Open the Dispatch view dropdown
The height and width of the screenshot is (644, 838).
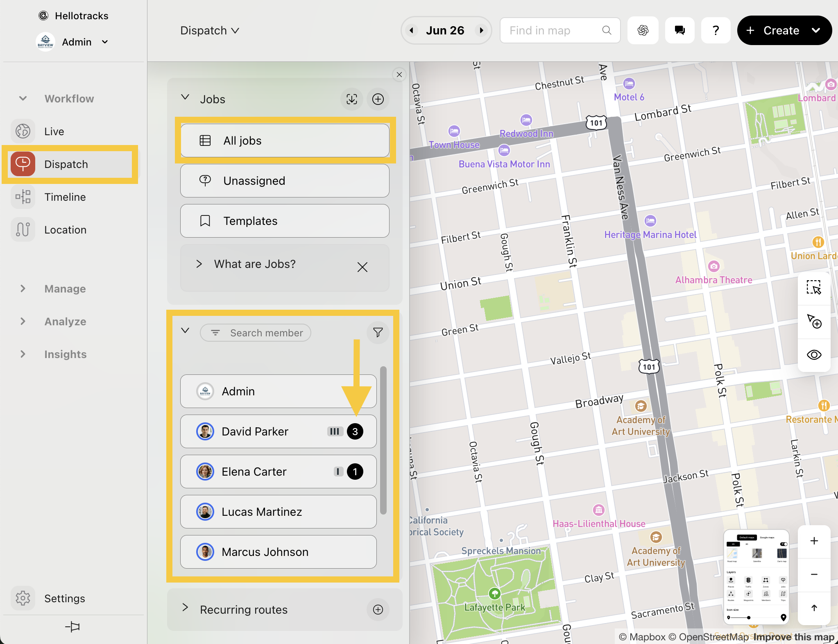(210, 31)
